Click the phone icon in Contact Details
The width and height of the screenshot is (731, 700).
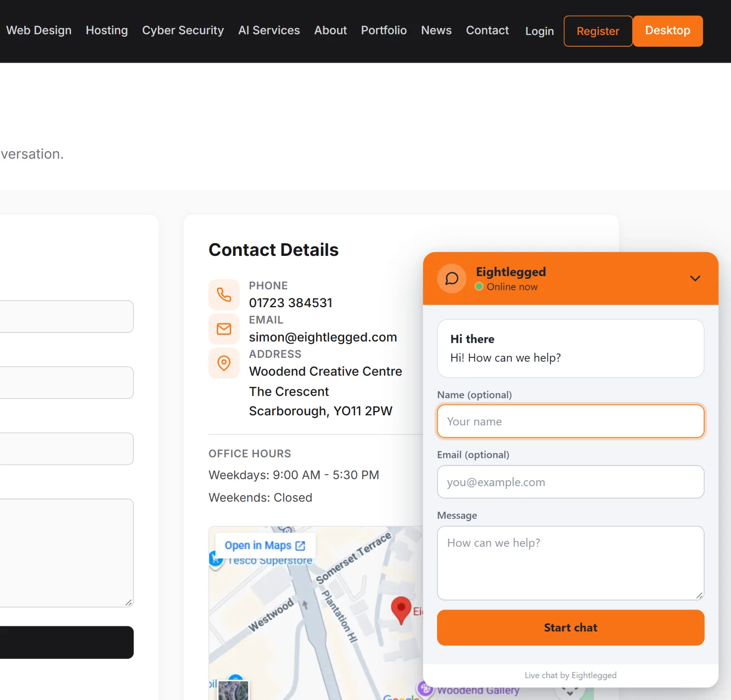click(224, 294)
